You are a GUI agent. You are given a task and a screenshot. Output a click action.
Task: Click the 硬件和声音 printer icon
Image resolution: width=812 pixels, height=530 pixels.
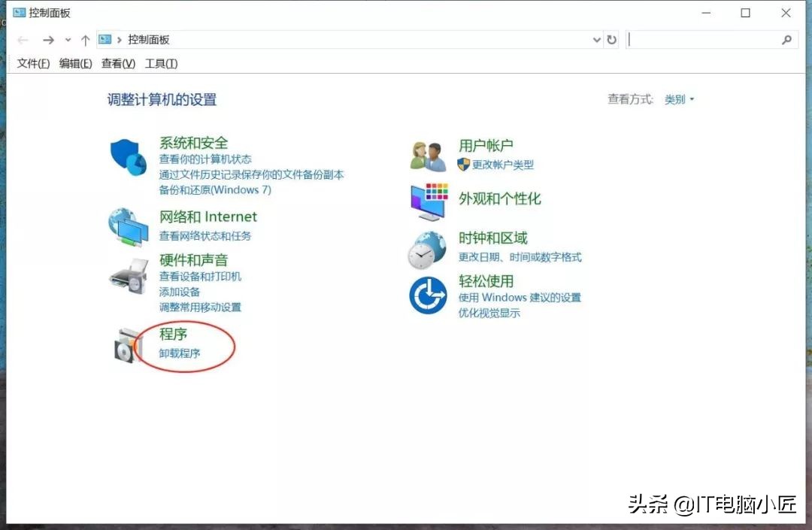128,280
